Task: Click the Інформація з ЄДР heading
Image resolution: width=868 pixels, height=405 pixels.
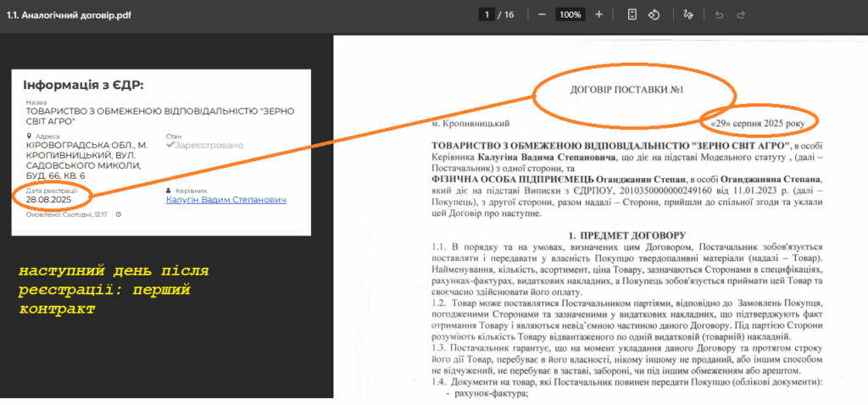Action: click(83, 86)
